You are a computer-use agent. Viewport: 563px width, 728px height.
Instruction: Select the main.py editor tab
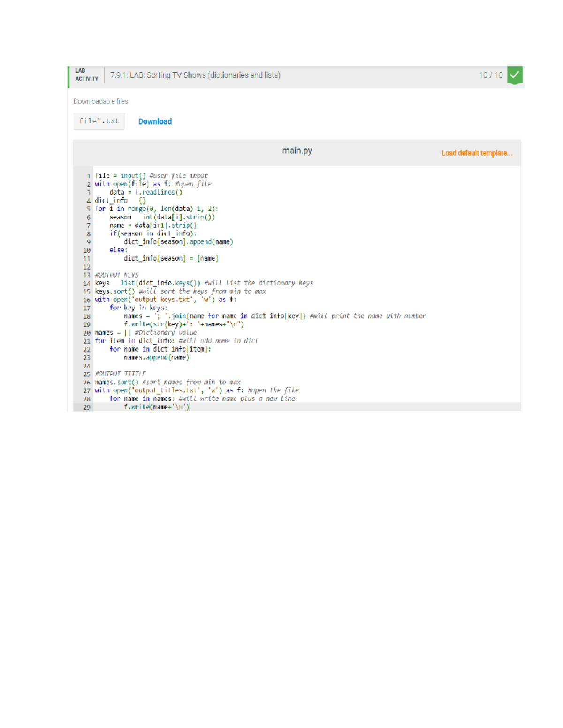(297, 151)
